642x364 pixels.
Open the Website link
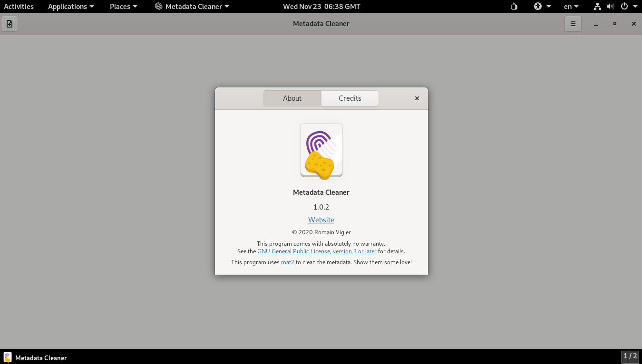321,220
